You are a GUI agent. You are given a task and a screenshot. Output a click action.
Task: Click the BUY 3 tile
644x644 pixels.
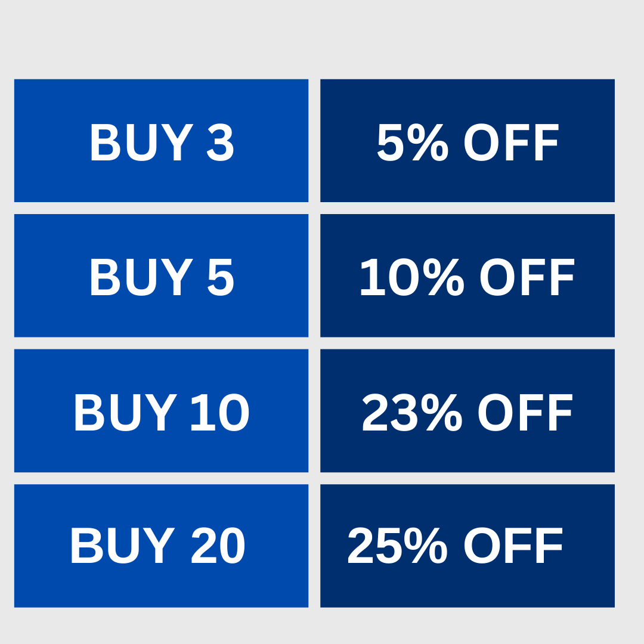pyautogui.click(x=161, y=141)
